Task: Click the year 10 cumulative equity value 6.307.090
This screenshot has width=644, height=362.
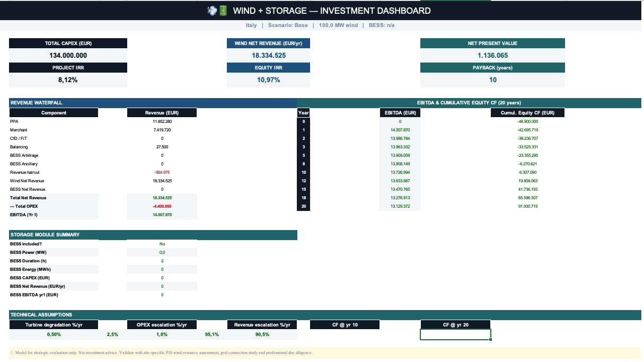Action: pos(527,172)
